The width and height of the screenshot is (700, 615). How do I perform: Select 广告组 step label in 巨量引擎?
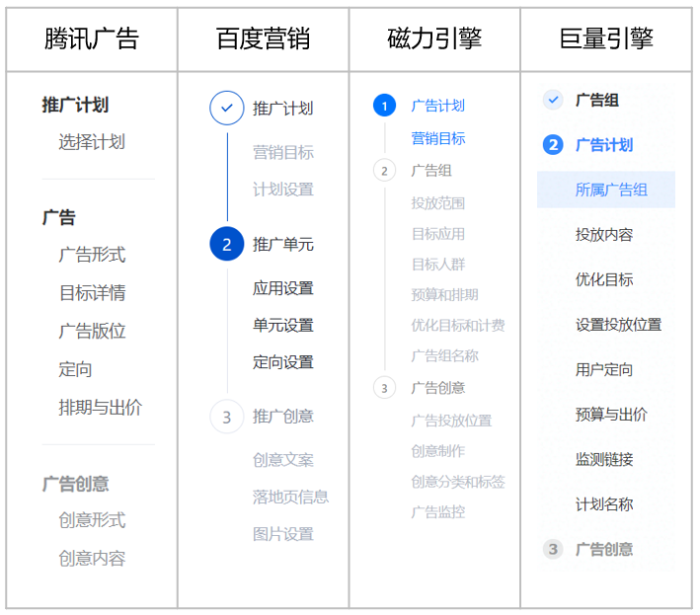coord(597,100)
